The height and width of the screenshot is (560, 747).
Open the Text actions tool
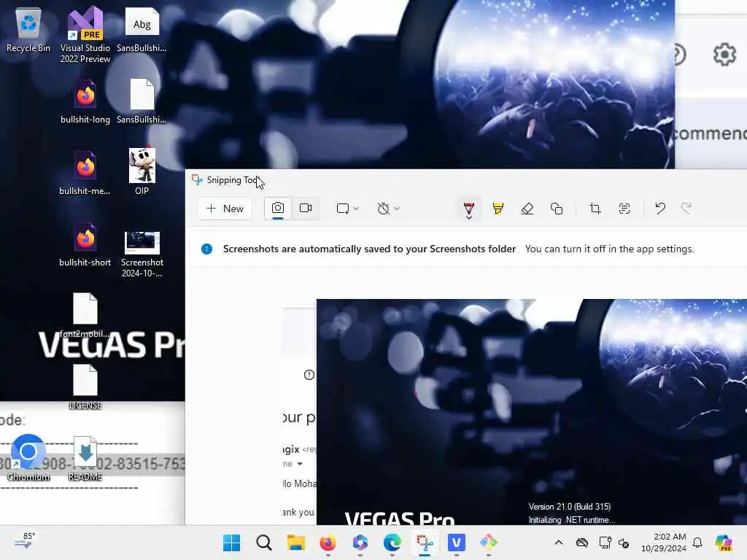click(x=624, y=209)
